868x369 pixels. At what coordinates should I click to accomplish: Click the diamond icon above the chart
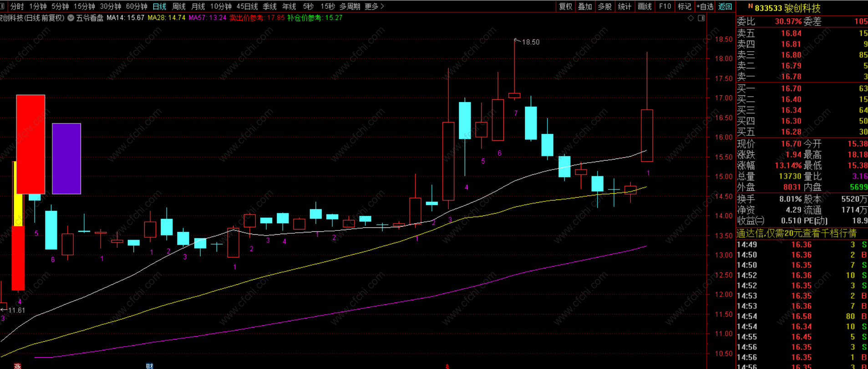point(690,18)
